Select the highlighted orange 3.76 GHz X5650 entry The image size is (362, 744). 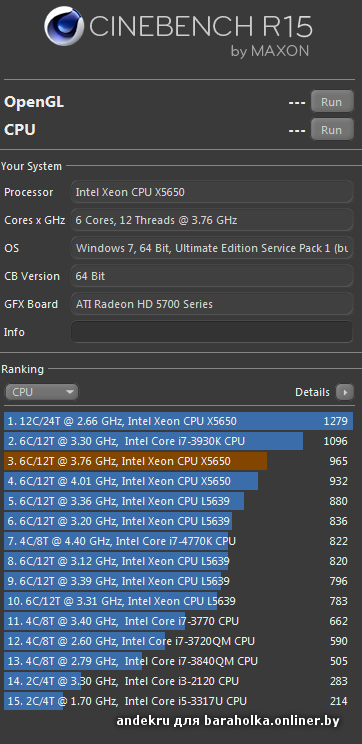tap(178, 461)
